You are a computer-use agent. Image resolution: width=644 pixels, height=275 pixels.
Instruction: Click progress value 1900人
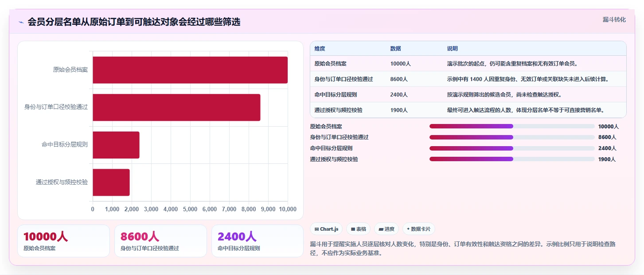click(x=607, y=159)
